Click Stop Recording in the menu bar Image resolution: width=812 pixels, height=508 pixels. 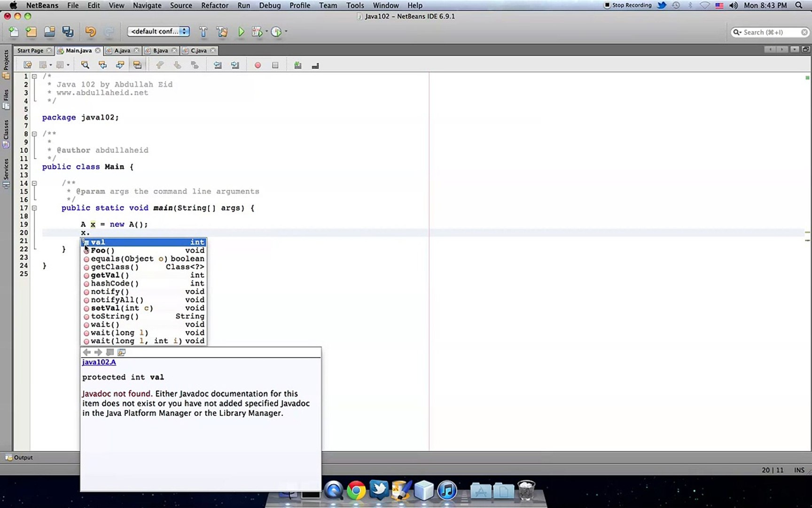628,5
